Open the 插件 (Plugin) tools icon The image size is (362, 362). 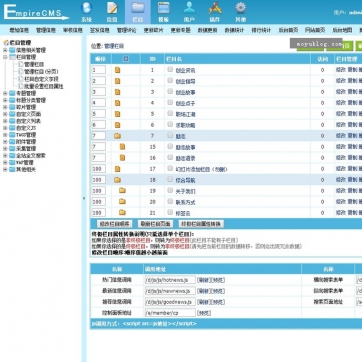click(215, 8)
